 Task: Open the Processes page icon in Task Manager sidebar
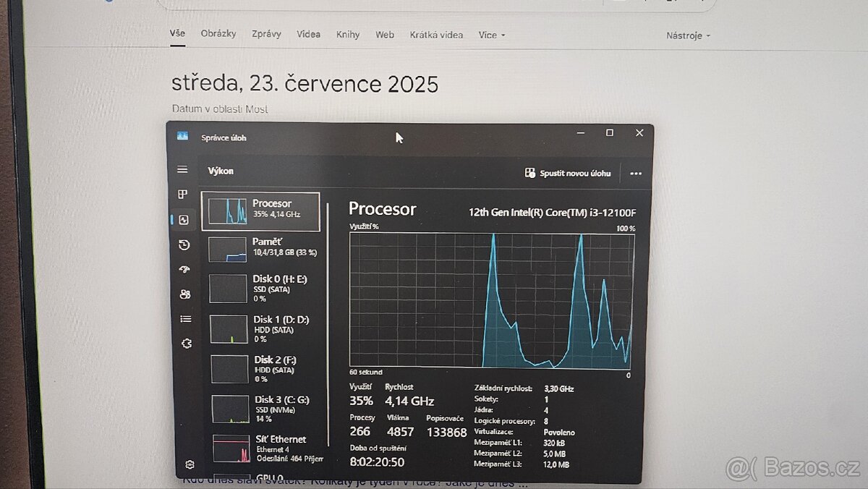point(182,195)
